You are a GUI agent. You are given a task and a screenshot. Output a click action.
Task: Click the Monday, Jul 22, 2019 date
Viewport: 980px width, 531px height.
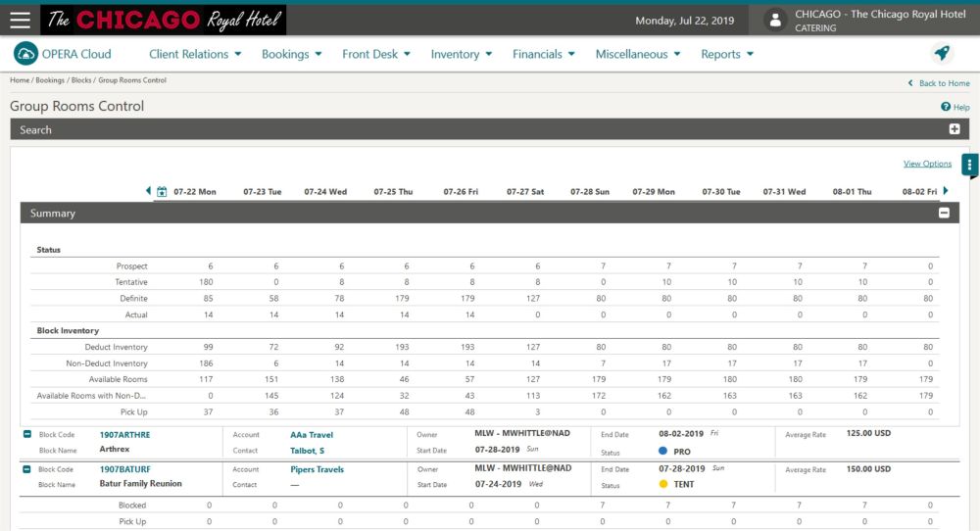(x=684, y=21)
